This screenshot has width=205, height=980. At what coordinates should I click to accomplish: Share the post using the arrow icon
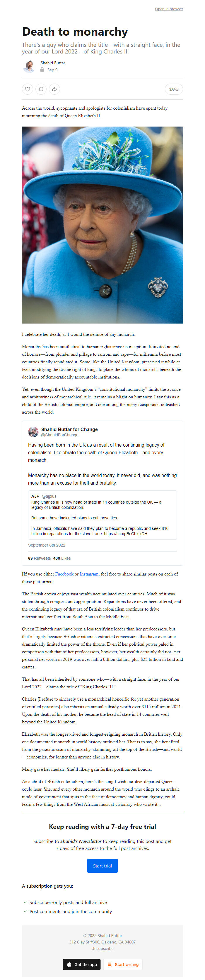(x=54, y=89)
